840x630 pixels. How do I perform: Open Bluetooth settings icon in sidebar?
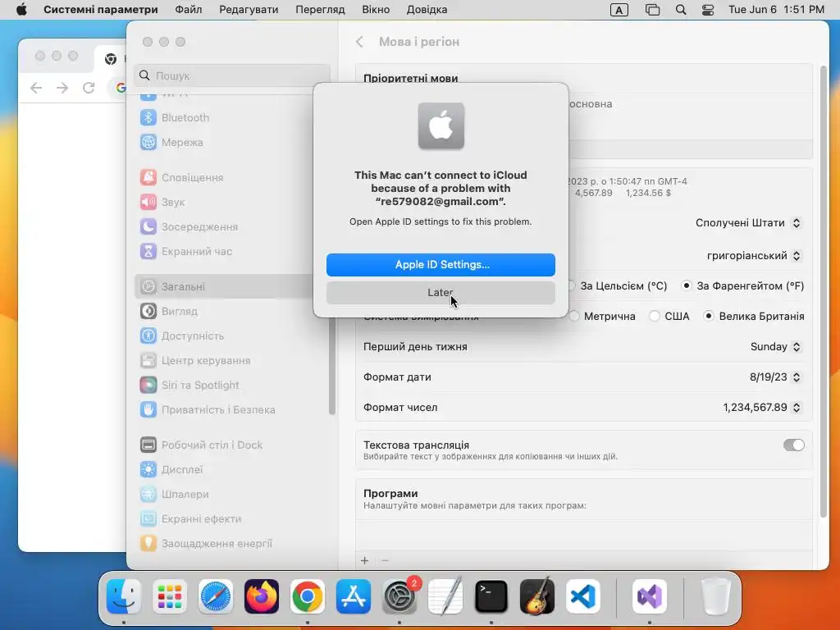(x=148, y=117)
